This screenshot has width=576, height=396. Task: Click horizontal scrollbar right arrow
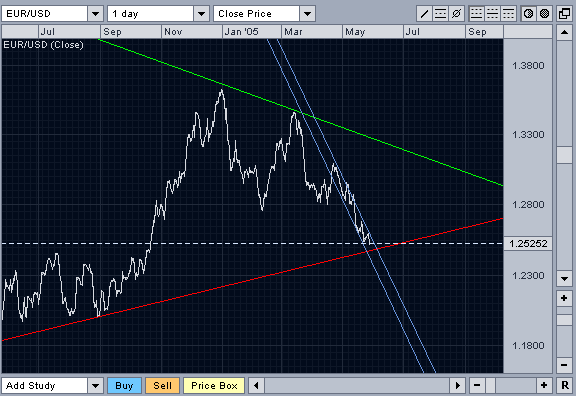(x=457, y=386)
